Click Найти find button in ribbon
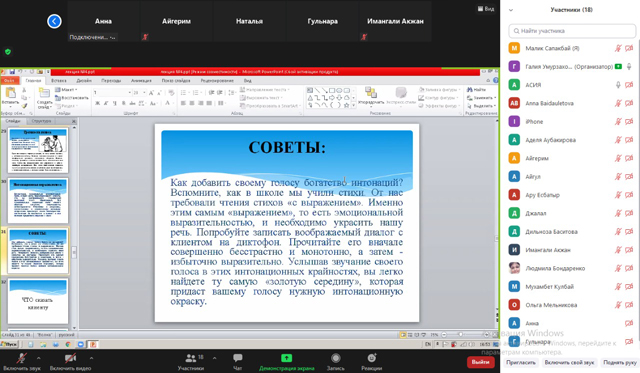Image resolution: width=640 pixels, height=373 pixels. tap(477, 89)
